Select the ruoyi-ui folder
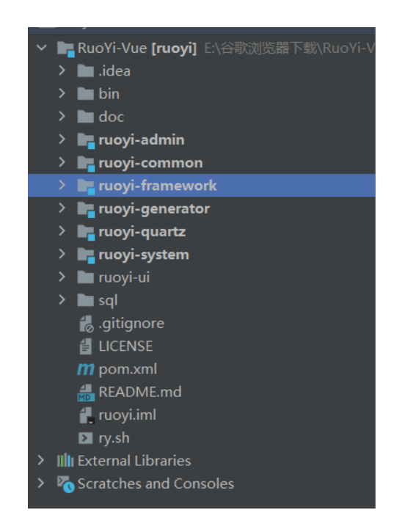Screen dimensions: 394x532 click(x=124, y=278)
